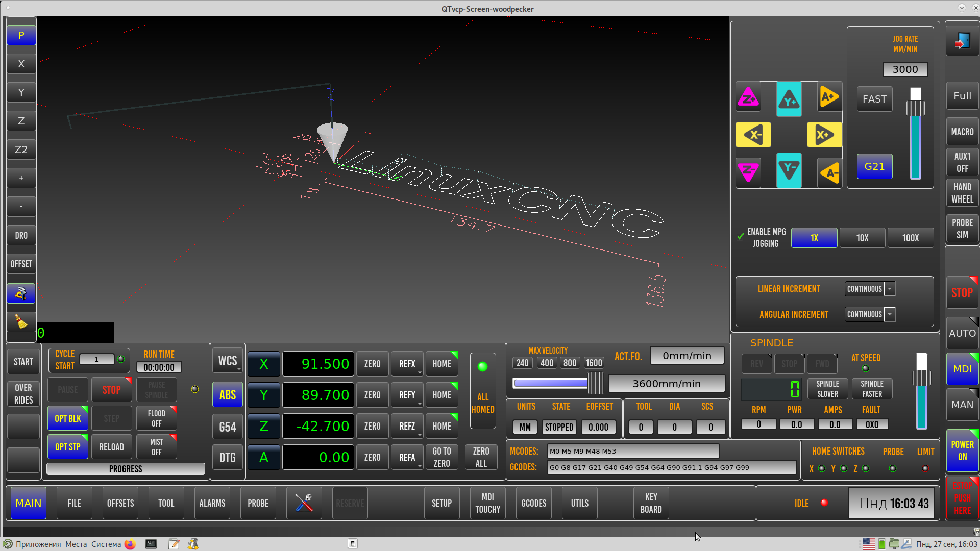Click jog rate 3000 value field

(905, 69)
